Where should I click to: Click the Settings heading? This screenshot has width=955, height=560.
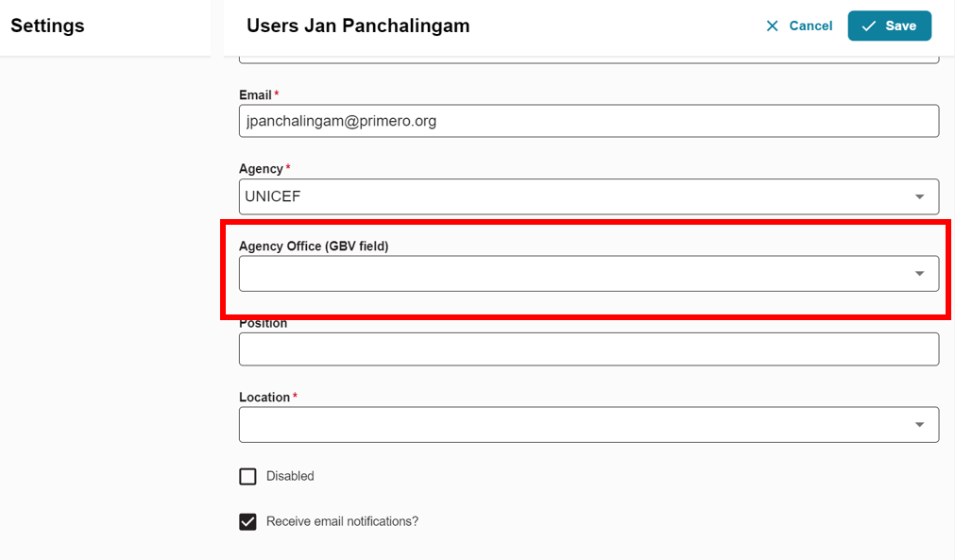(47, 25)
